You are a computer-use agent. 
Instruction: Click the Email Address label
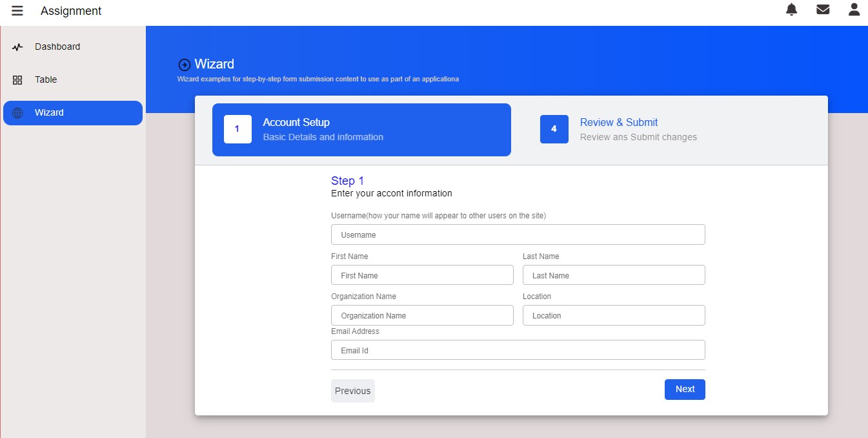coord(355,331)
